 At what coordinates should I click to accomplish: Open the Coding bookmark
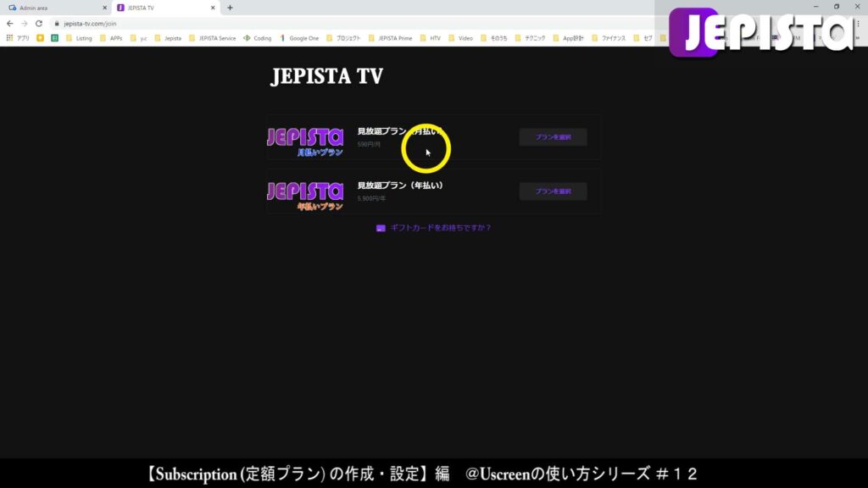click(258, 38)
